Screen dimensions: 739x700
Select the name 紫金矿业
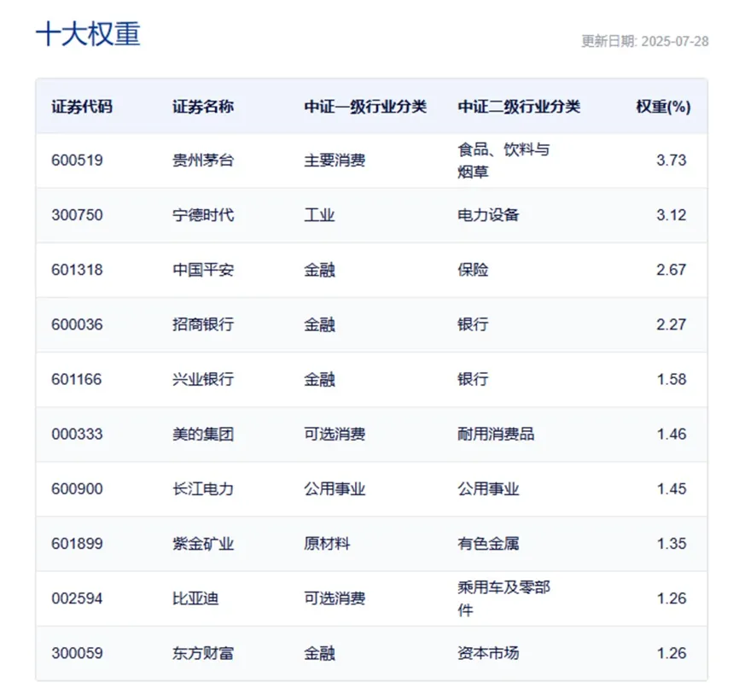203,543
